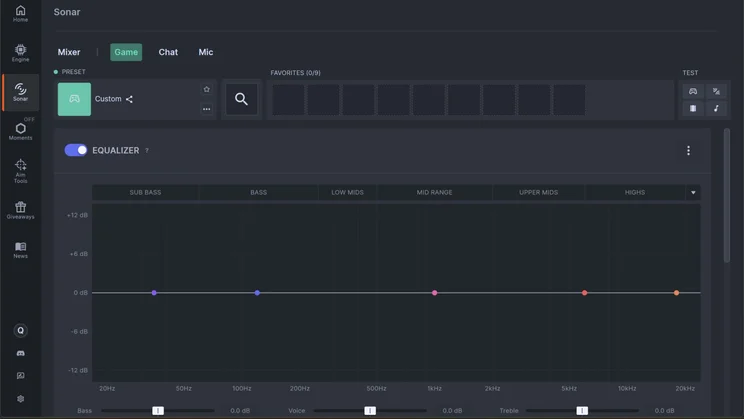This screenshot has width=744, height=419.
Task: Select the SUB BASS band header
Action: coord(145,193)
